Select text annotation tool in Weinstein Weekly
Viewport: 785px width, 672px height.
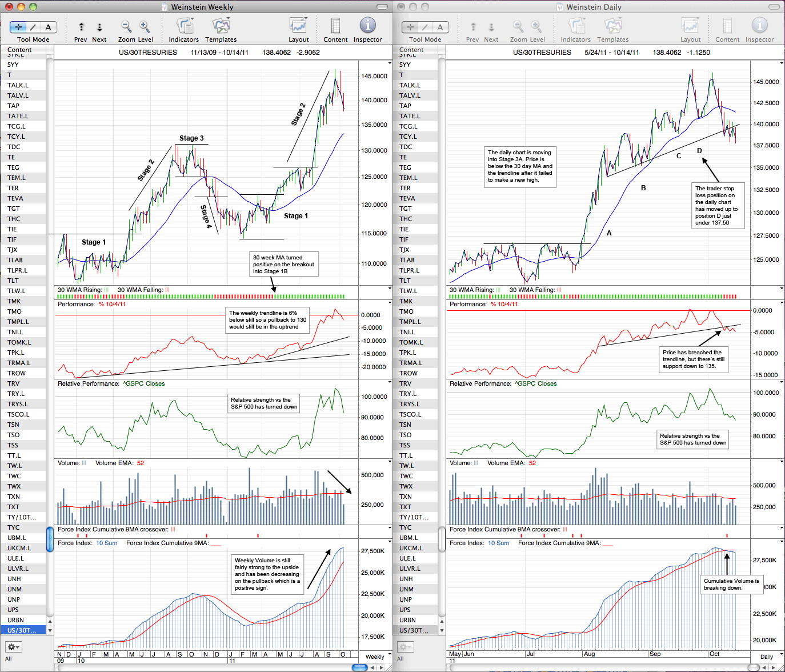(x=49, y=27)
